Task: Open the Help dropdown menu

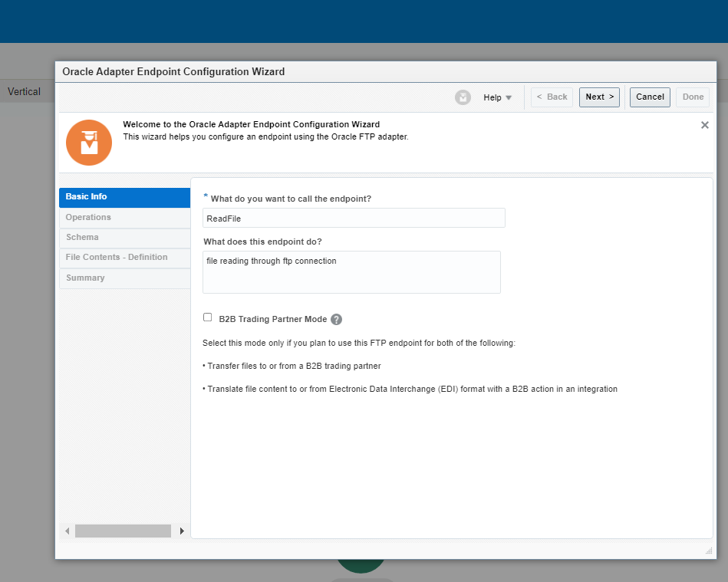Action: [x=497, y=97]
